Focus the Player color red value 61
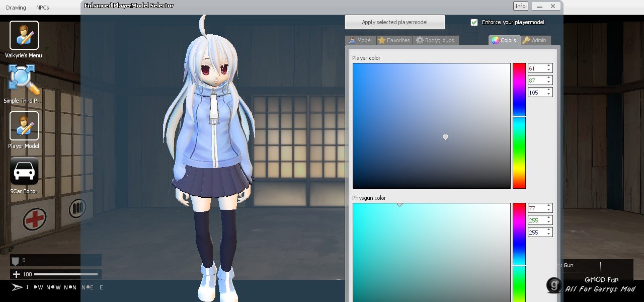Viewport: 644px width, 302px height. [536, 68]
